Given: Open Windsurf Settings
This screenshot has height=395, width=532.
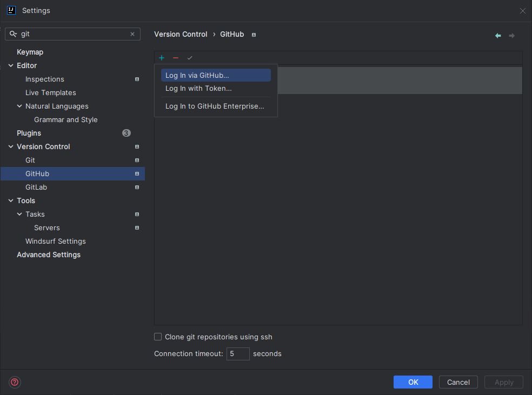Looking at the screenshot, I should 55,241.
